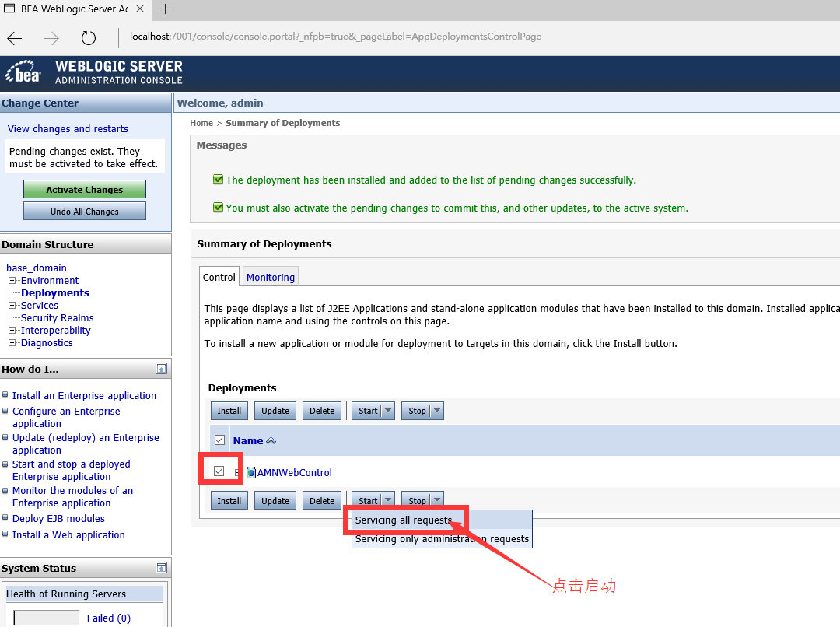Open the bottom Stop dropdown arrow
Viewport: 840px width, 627px height.
pyautogui.click(x=438, y=499)
